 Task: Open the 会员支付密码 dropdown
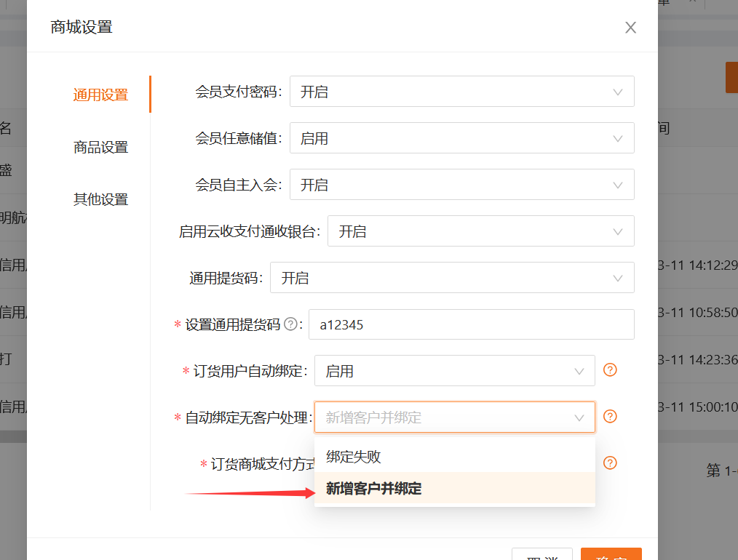pyautogui.click(x=461, y=92)
